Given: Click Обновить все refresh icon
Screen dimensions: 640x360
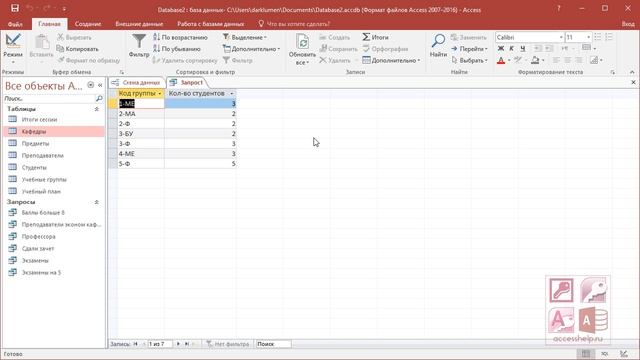Looking at the screenshot, I should pyautogui.click(x=302, y=49).
